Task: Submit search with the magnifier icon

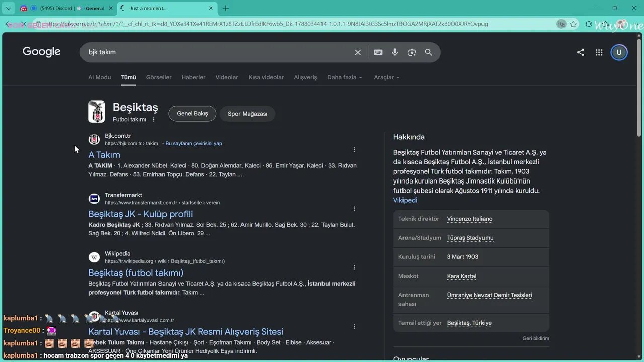Action: point(428,52)
